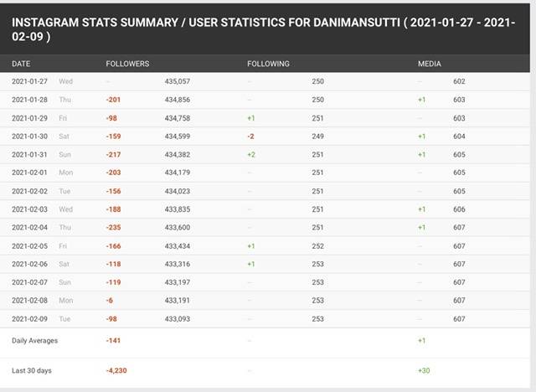Click the -2 following change
Viewport: 536px width, 392px height.
click(250, 137)
